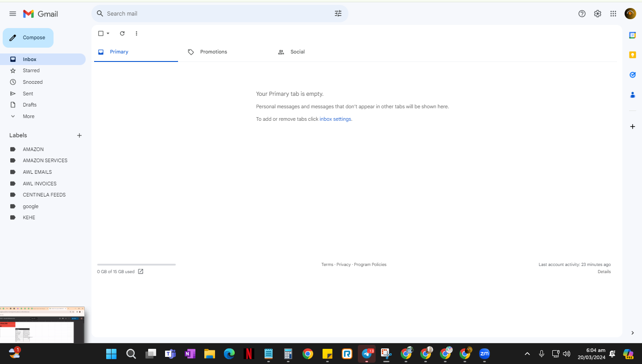Switch to the Primary tab

tap(136, 52)
